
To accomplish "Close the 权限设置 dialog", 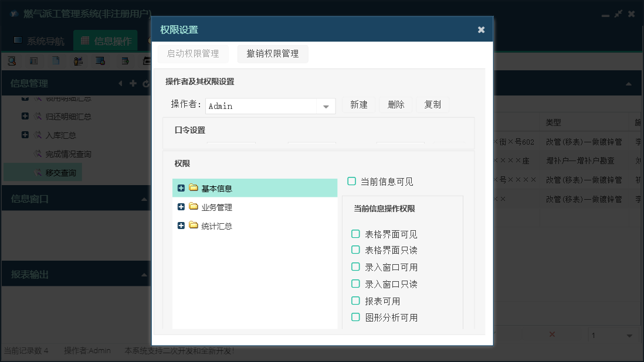I will tap(481, 30).
